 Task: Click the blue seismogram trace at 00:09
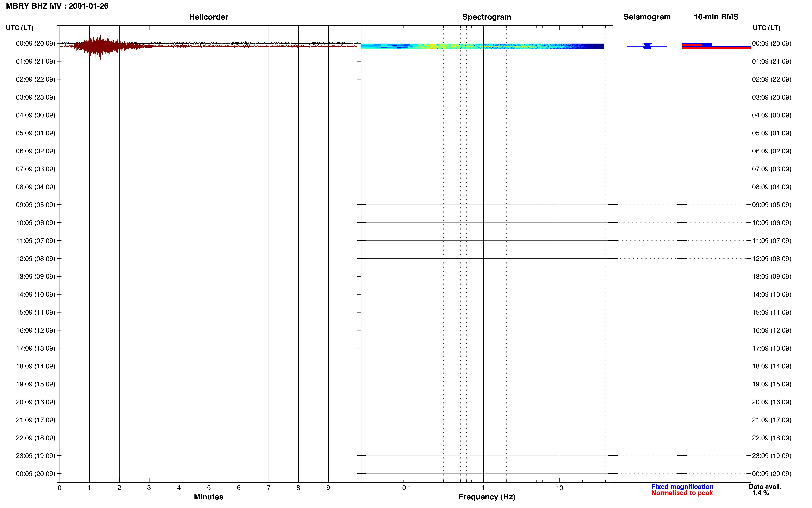pos(647,46)
